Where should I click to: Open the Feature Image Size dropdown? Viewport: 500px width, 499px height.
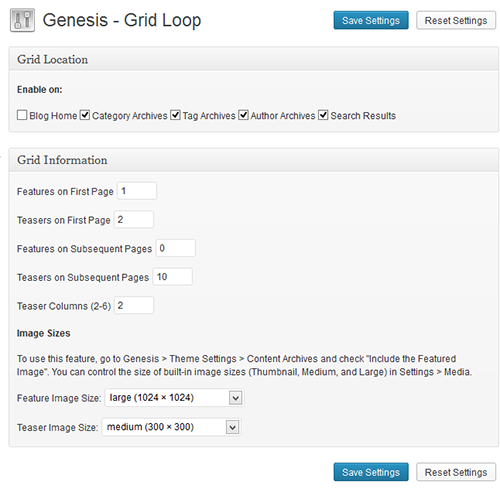click(x=174, y=398)
